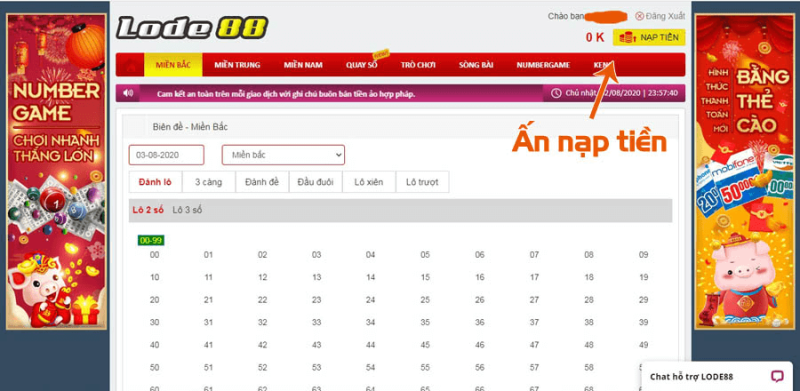Pick number 21 in the grid
800x391 pixels.
click(x=208, y=300)
